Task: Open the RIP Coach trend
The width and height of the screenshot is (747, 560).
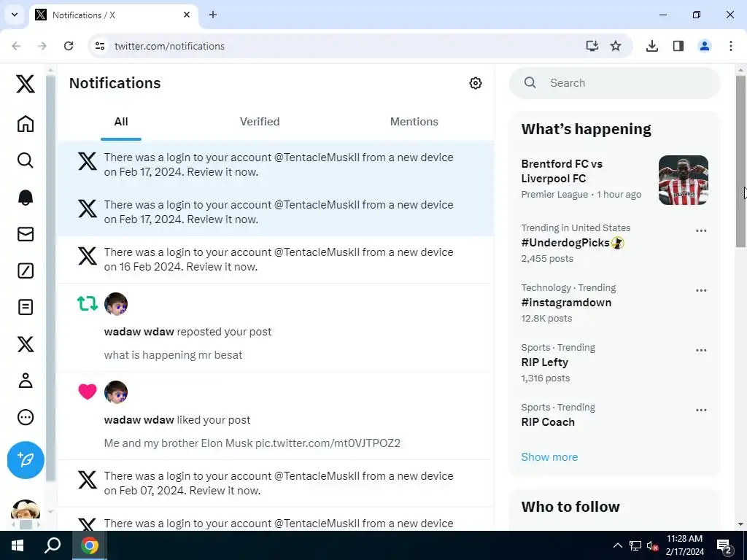Action: coord(548,422)
